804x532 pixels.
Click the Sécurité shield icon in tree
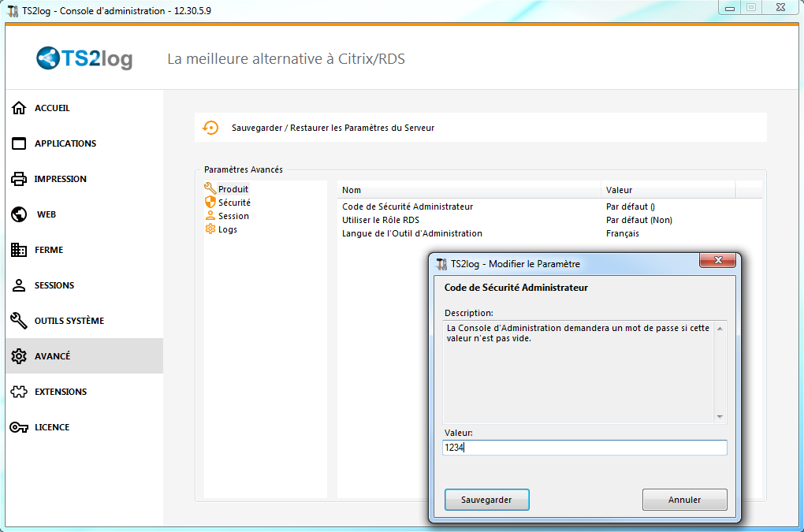[x=210, y=202]
